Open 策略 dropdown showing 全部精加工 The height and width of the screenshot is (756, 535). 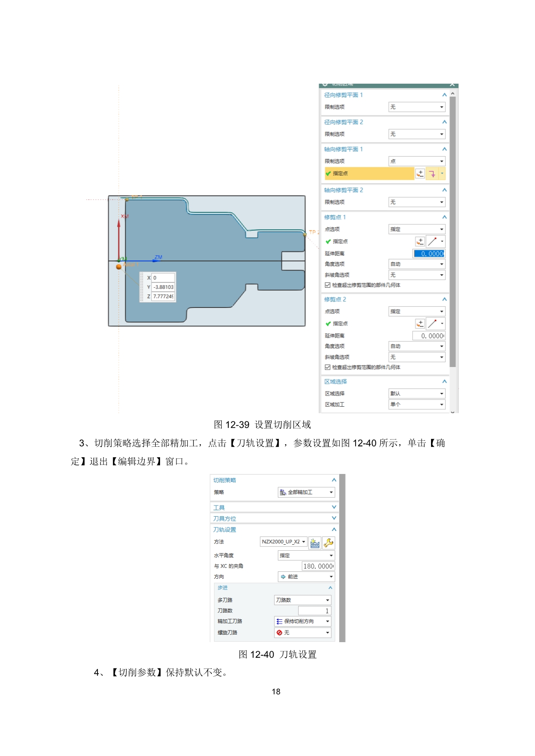point(306,492)
